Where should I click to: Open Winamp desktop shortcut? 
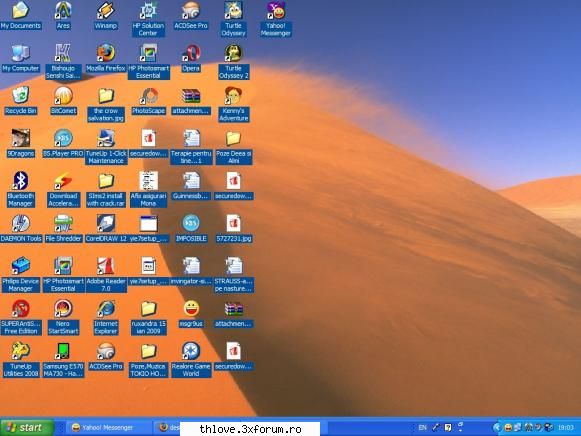(106, 16)
